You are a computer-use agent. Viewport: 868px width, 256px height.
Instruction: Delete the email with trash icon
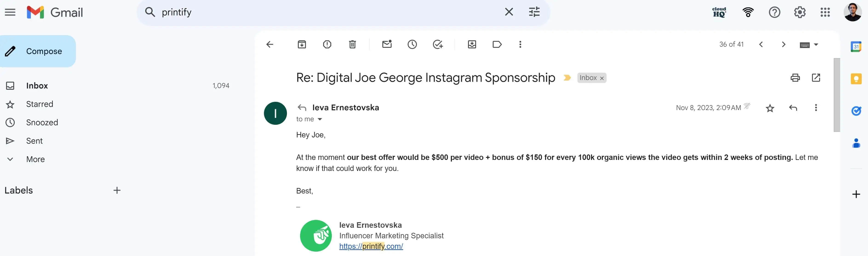pos(352,44)
